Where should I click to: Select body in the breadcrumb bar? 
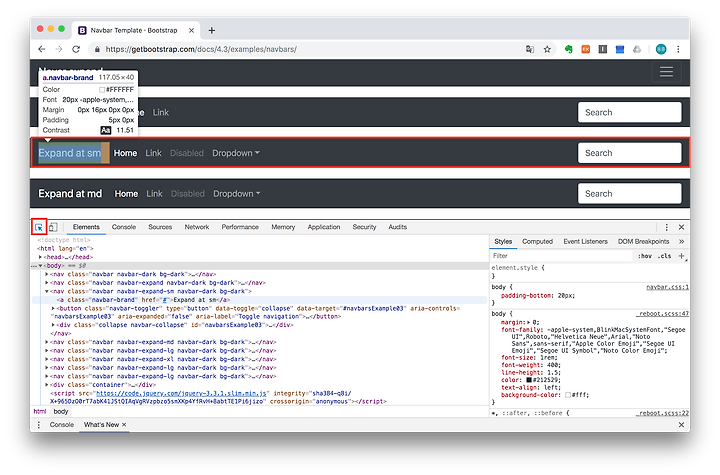coord(61,412)
